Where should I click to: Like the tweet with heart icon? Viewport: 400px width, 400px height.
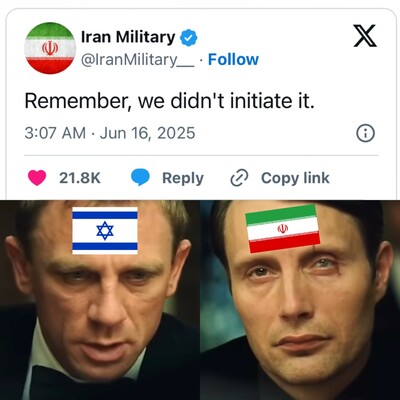point(37,178)
